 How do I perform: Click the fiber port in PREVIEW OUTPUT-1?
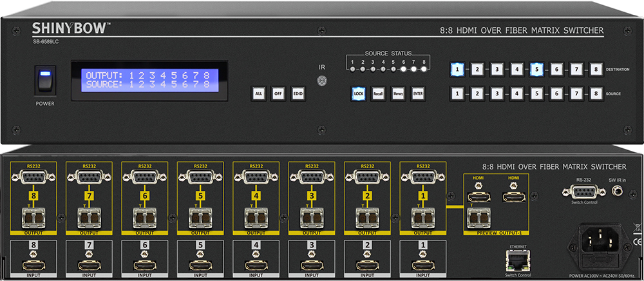tap(479, 217)
